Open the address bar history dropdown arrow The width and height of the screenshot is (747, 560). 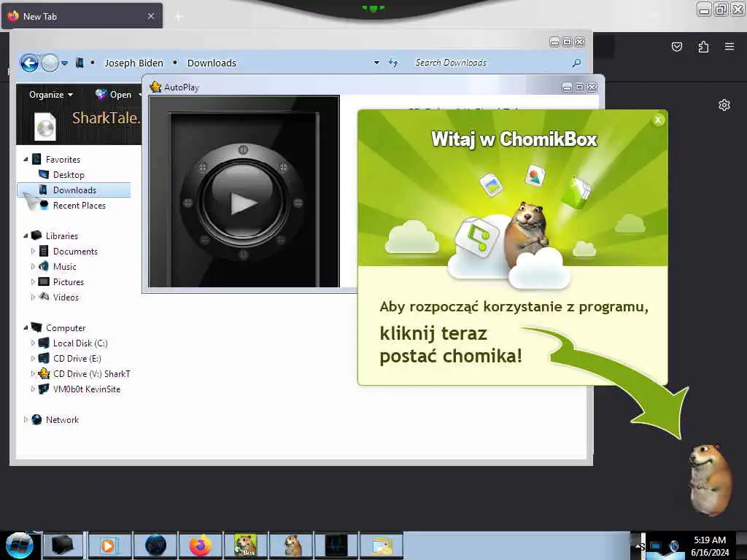(x=376, y=63)
